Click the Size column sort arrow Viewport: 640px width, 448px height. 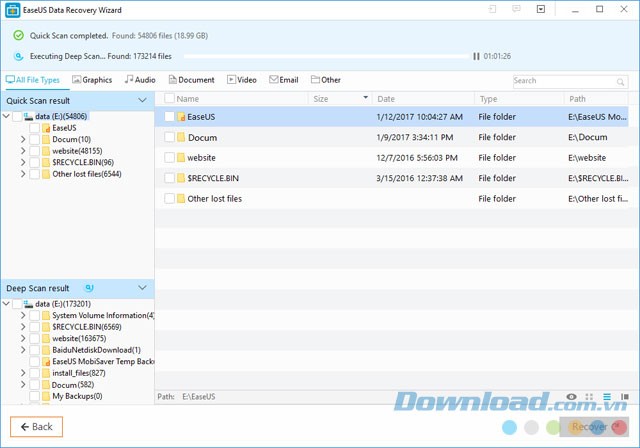point(365,98)
